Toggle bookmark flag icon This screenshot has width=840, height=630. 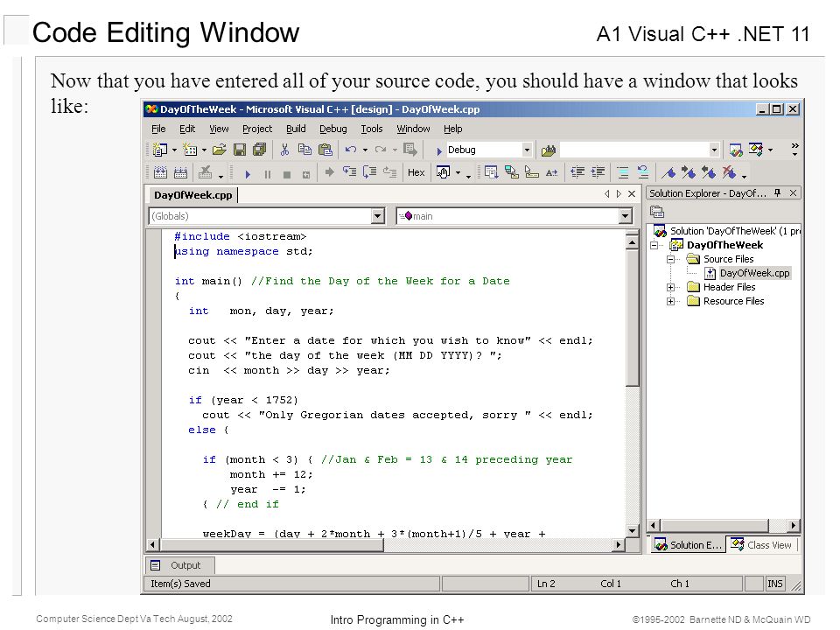coord(668,172)
